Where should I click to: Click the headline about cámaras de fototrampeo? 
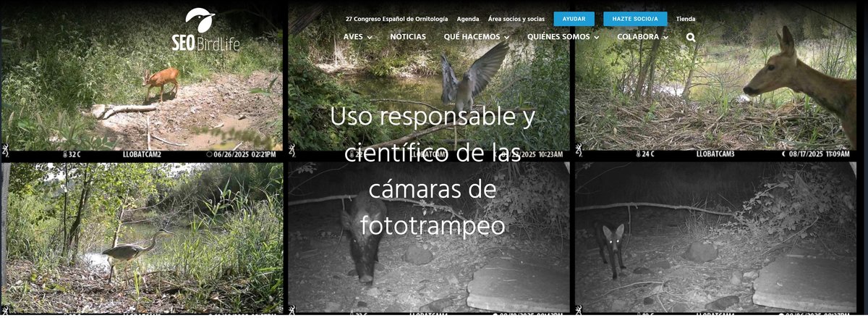pyautogui.click(x=433, y=171)
